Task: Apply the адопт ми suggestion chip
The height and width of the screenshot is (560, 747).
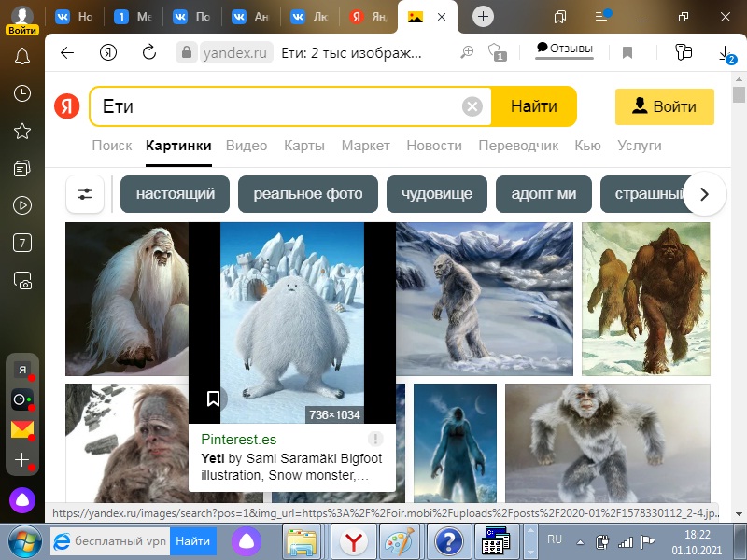Action: coord(543,194)
